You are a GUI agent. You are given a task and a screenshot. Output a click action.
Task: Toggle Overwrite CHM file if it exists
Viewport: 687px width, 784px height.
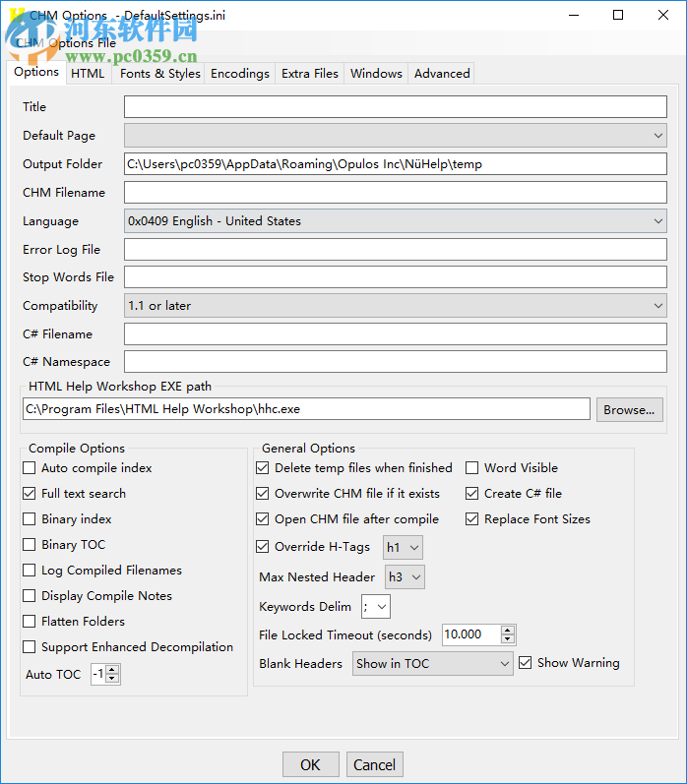coord(263,494)
